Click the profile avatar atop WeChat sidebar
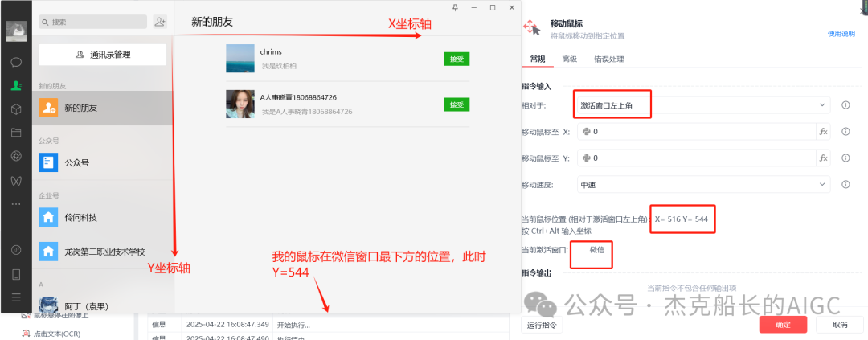Image resolution: width=868 pixels, height=340 pixels. coord(16,31)
